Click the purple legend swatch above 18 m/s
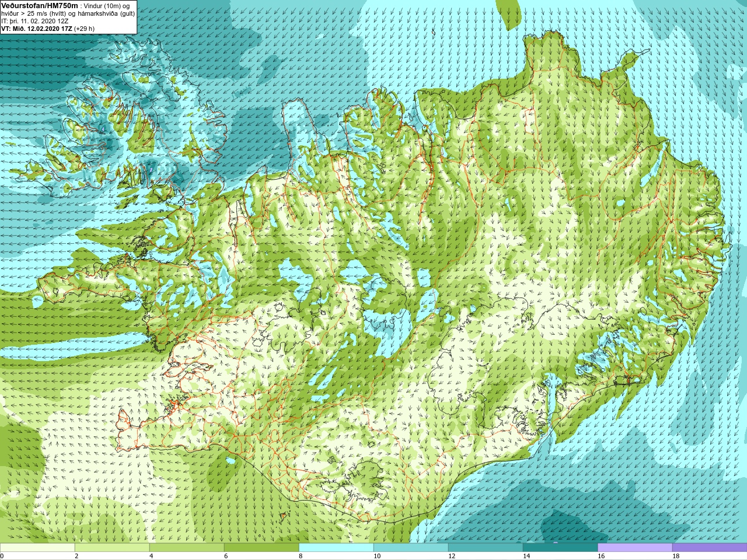 pyautogui.click(x=710, y=548)
